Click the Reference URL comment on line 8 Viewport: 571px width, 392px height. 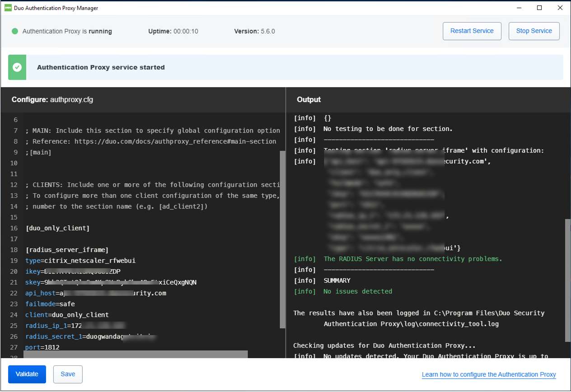(151, 141)
